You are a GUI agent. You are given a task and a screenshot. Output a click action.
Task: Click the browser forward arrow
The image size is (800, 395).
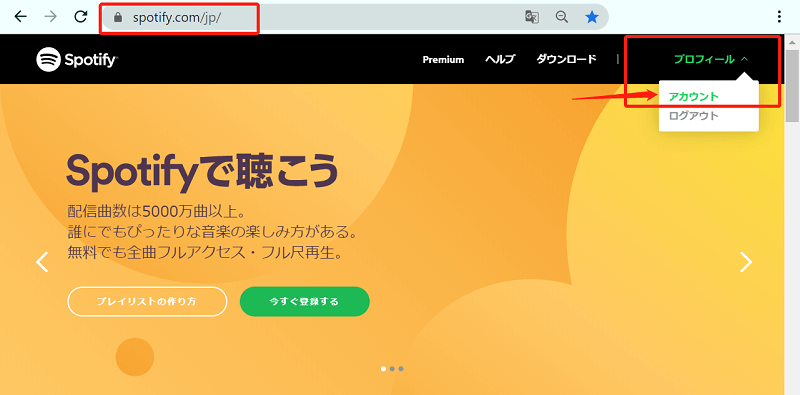coord(51,17)
